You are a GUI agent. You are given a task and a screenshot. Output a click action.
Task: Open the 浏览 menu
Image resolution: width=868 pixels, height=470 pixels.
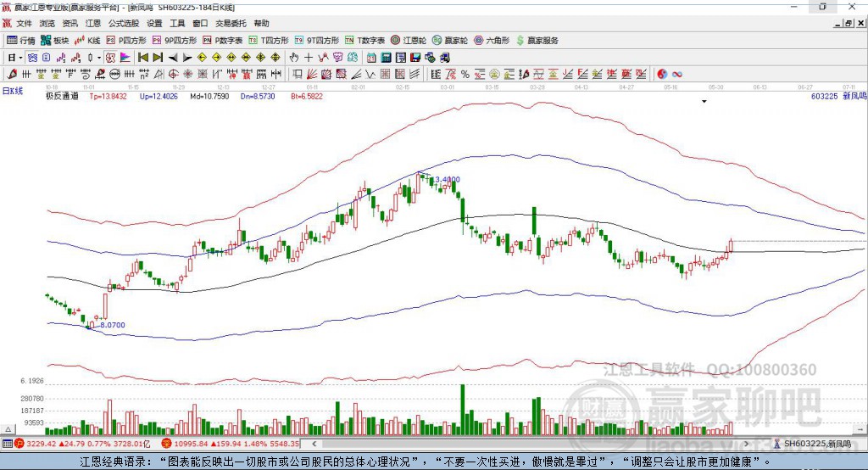point(47,23)
